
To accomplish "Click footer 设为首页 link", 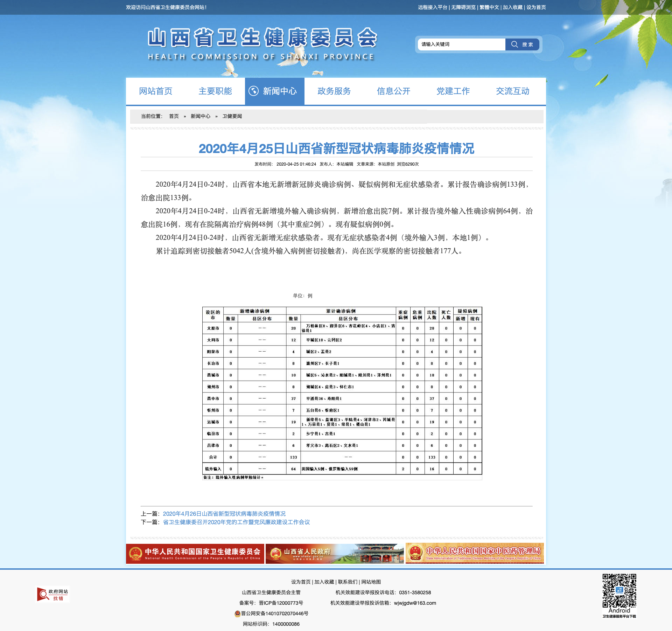I will 301,582.
